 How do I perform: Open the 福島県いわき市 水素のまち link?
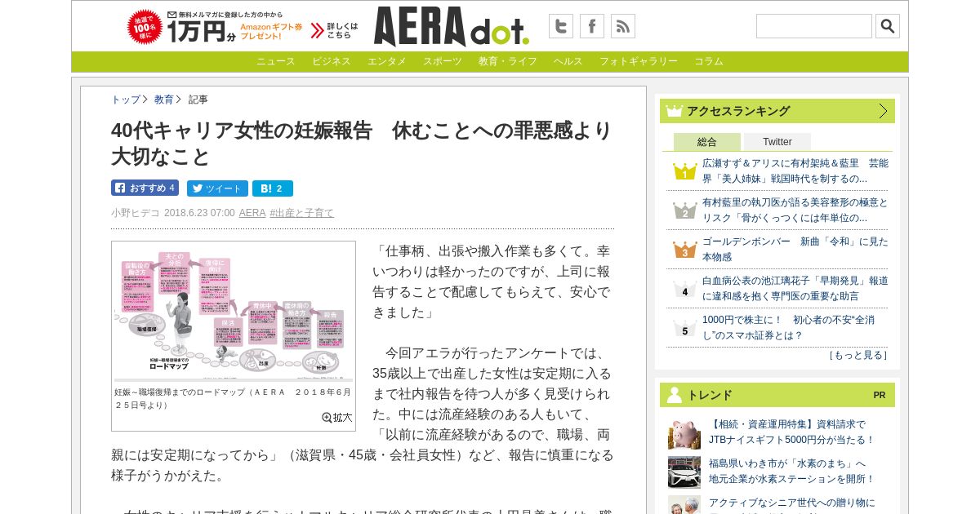click(x=791, y=472)
